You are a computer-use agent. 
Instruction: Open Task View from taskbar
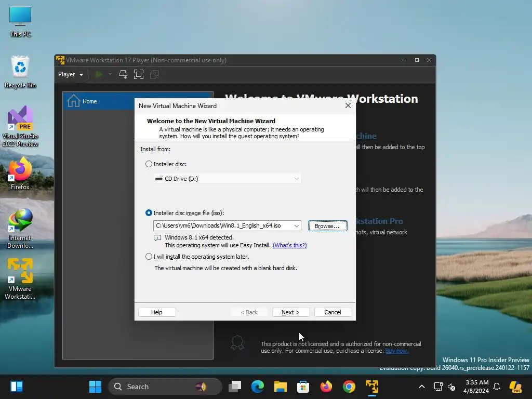pos(235,387)
